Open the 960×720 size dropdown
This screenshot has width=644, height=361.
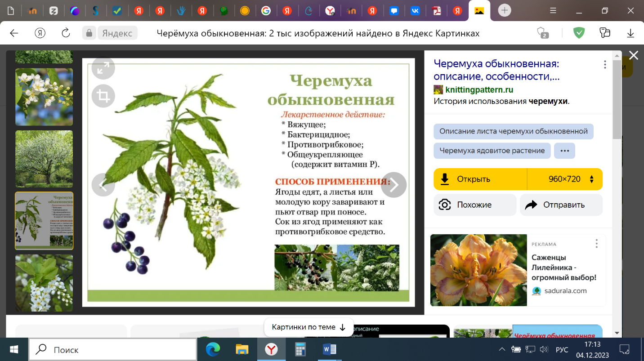click(565, 179)
